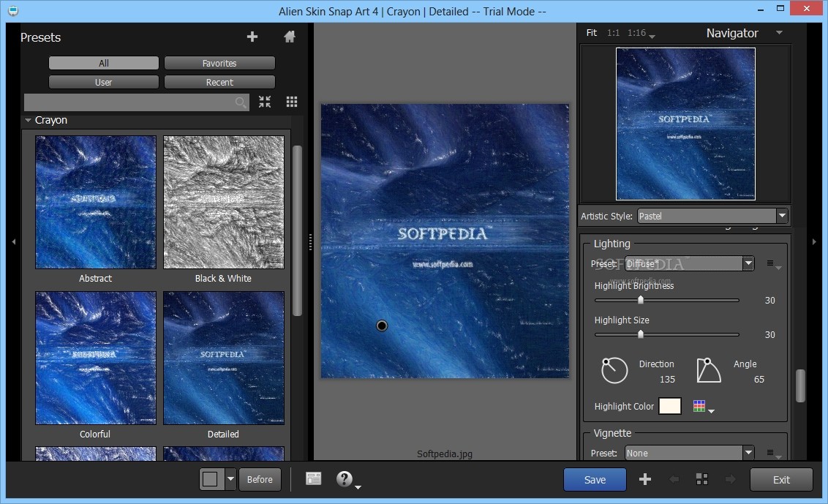Collapse left Presets panel arrow
The height and width of the screenshot is (504, 828).
click(14, 241)
